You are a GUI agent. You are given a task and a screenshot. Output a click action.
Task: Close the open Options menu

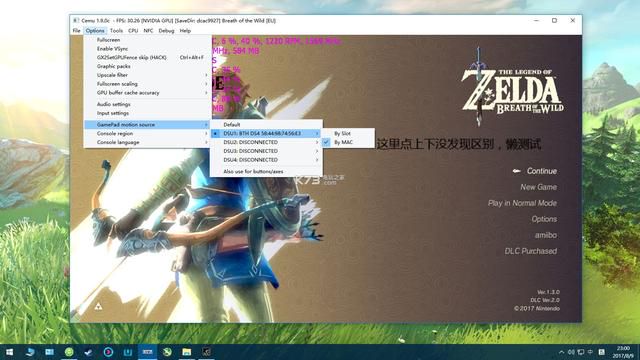95,31
